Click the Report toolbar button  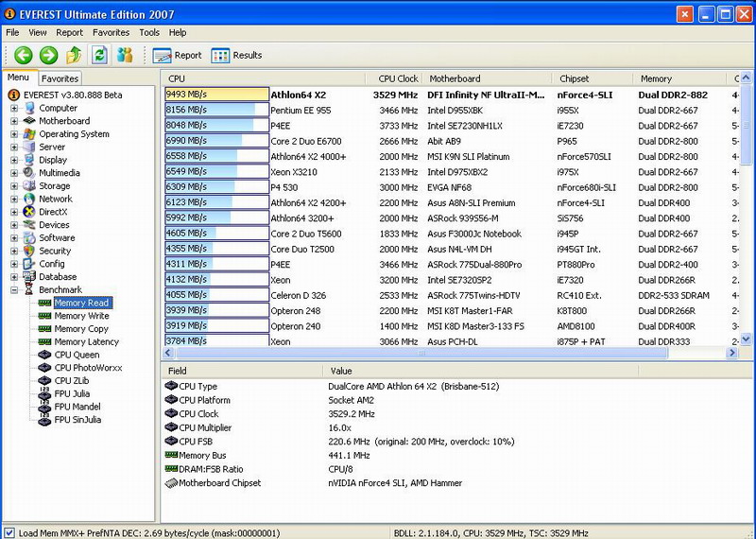pos(177,56)
